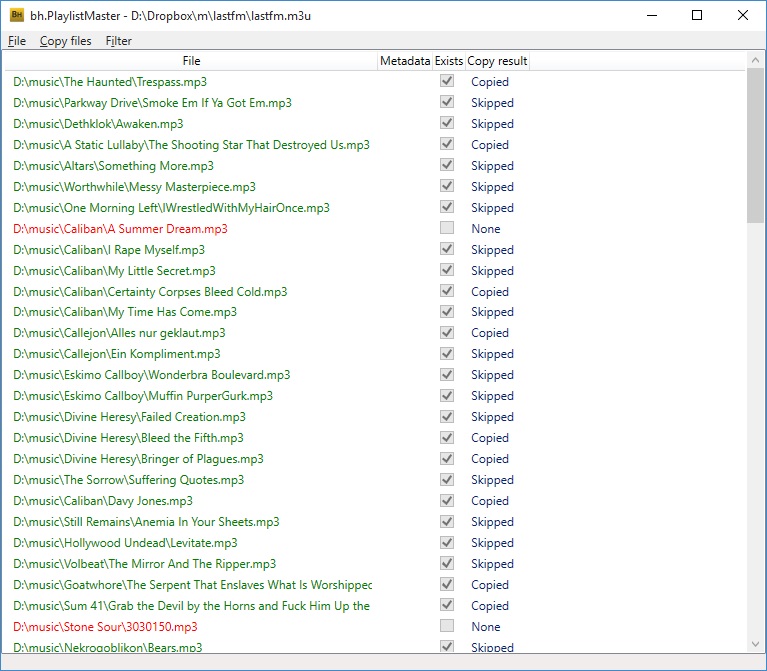
Task: Select the missing Caliban A Summer Dream.mp3 entry
Action: tap(120, 229)
